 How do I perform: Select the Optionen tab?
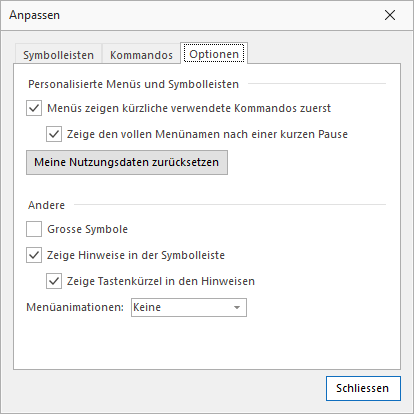214,54
